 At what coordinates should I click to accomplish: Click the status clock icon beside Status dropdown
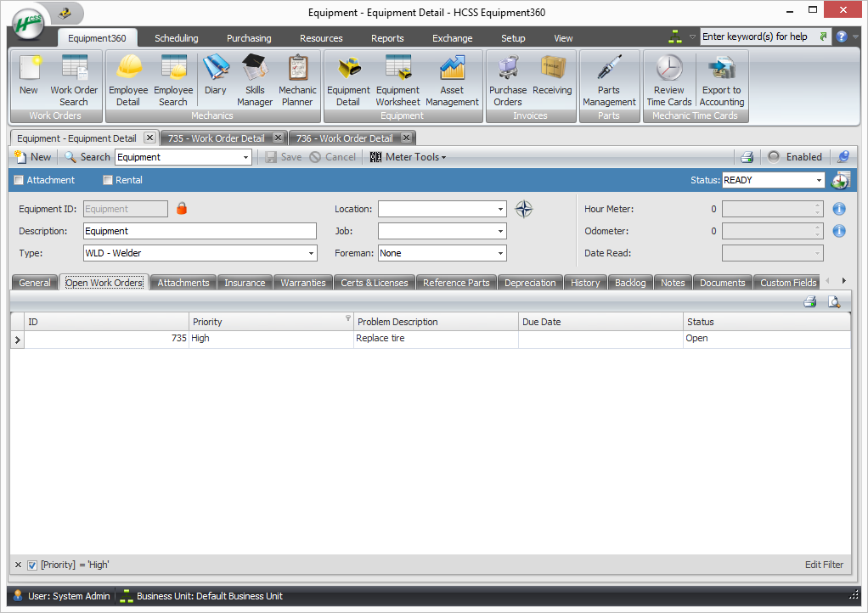click(841, 180)
